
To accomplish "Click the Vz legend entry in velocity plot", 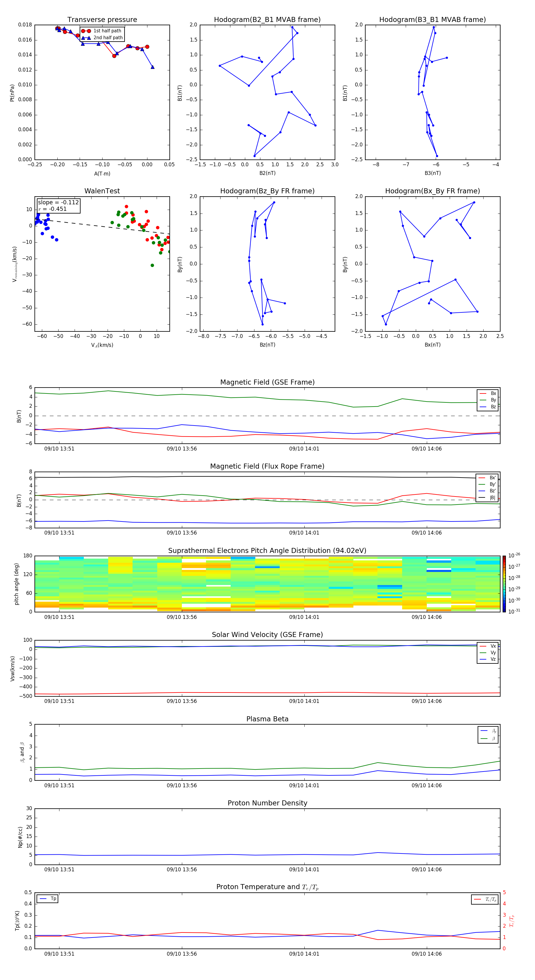I will click(488, 659).
